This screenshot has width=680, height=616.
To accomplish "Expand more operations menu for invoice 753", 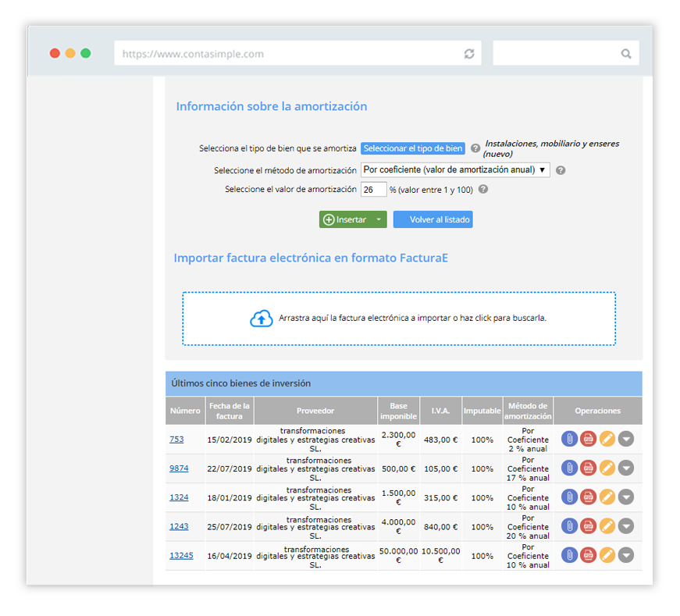I will pos(625,439).
